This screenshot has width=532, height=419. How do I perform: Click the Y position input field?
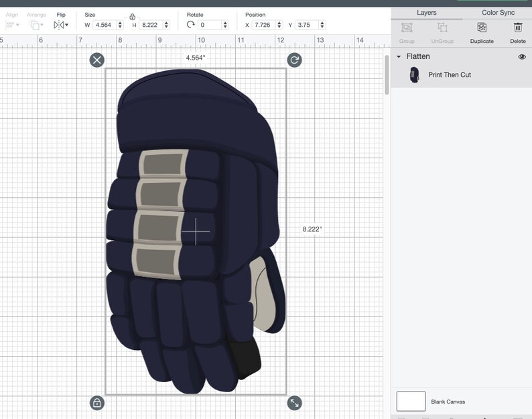[x=308, y=25]
